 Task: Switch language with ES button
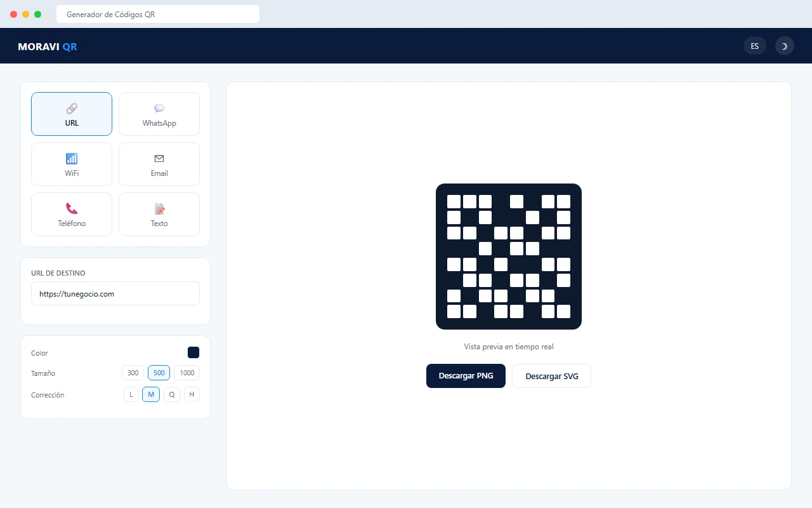755,46
